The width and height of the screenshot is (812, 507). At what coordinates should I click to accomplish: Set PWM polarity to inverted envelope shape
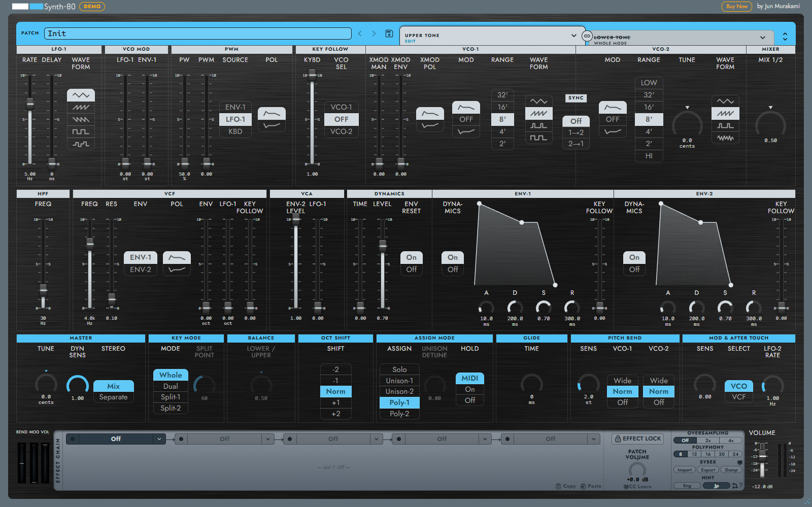[x=272, y=126]
